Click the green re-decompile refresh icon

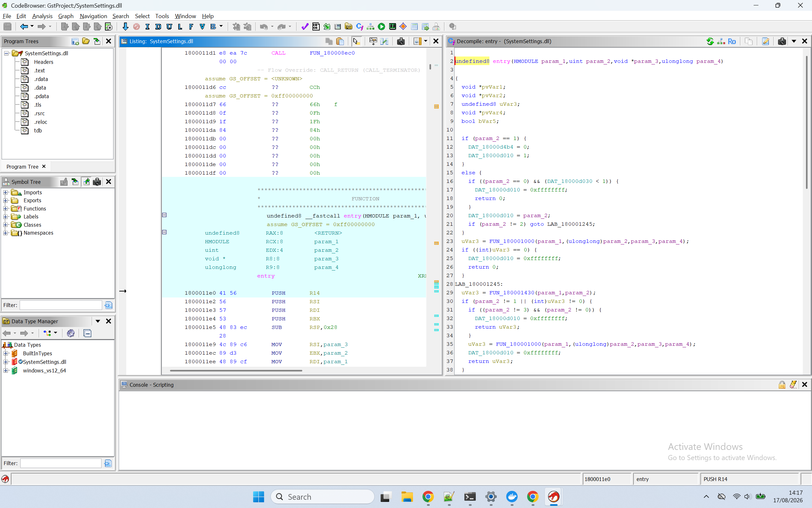pyautogui.click(x=710, y=41)
